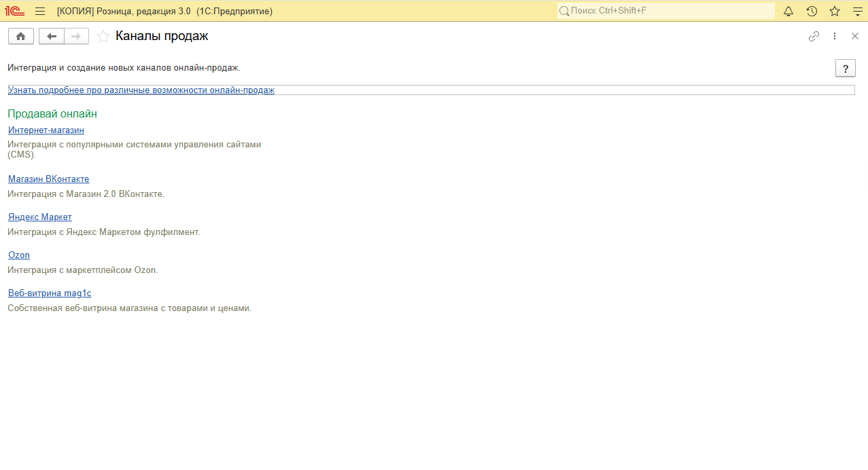Show history clock icon

click(x=812, y=11)
